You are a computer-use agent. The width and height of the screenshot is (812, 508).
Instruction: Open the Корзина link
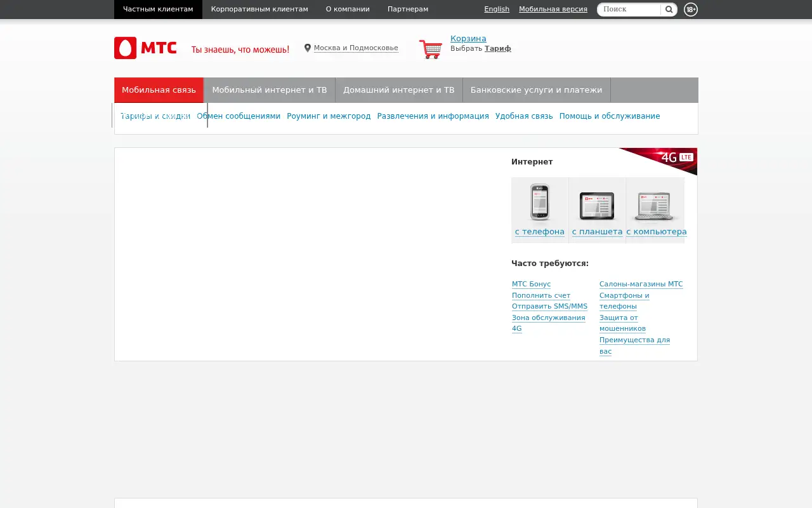point(468,39)
